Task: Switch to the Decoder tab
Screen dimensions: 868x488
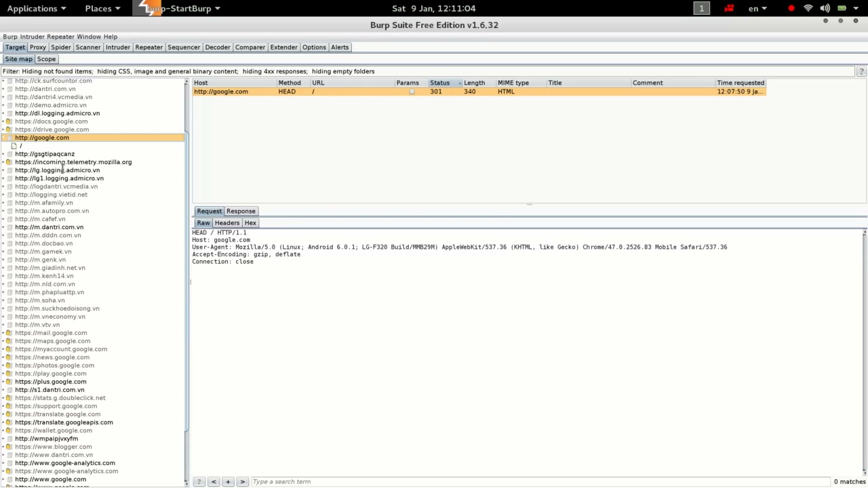Action: [217, 47]
